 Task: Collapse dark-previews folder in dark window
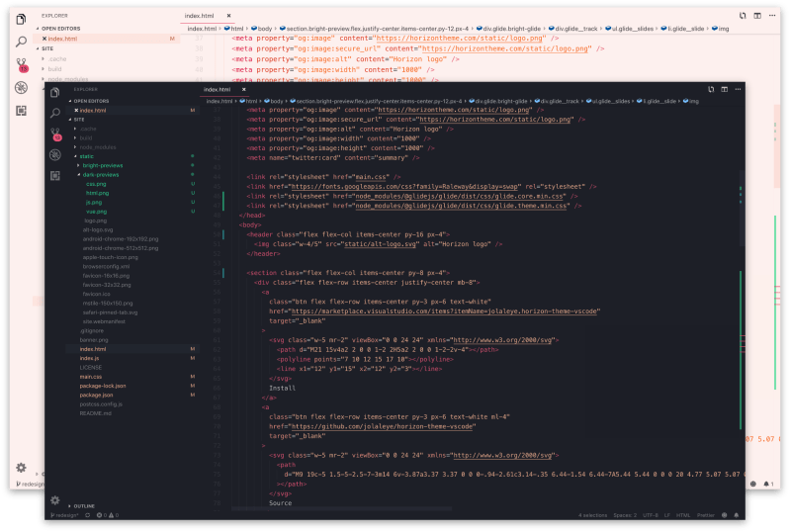coord(98,175)
